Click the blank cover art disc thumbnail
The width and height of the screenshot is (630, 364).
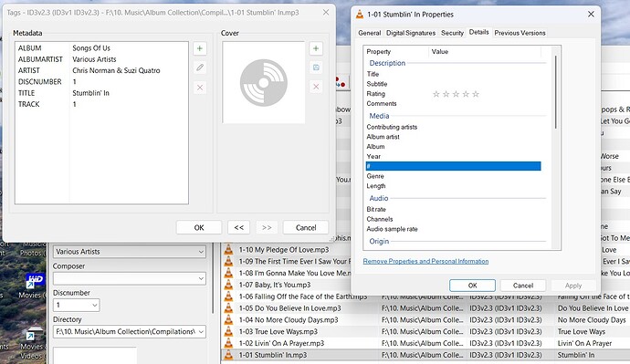point(264,83)
